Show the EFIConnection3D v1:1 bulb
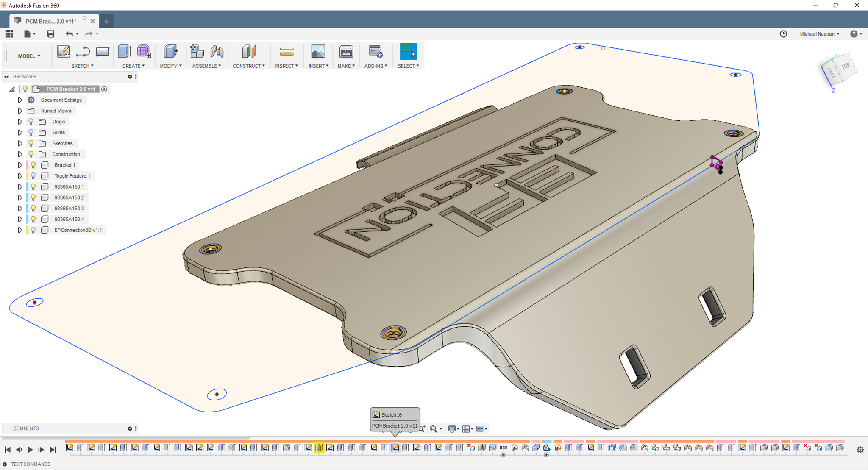The width and height of the screenshot is (868, 470). (x=33, y=230)
